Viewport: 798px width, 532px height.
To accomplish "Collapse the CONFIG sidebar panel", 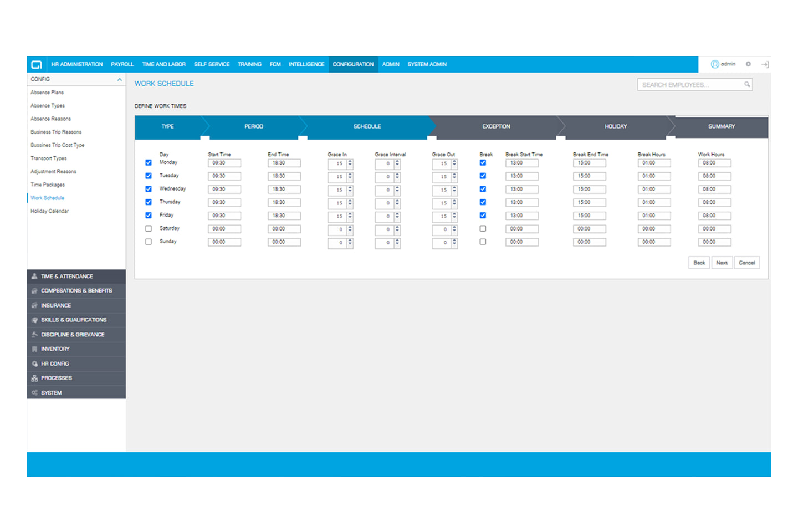I will tap(119, 80).
